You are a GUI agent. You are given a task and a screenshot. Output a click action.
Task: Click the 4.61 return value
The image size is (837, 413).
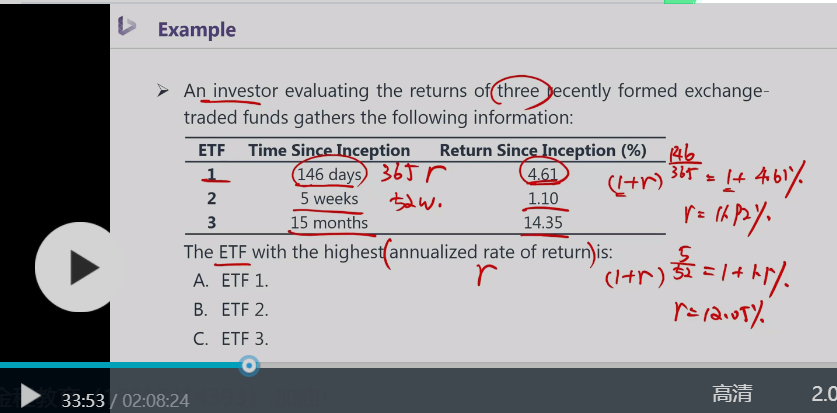545,175
